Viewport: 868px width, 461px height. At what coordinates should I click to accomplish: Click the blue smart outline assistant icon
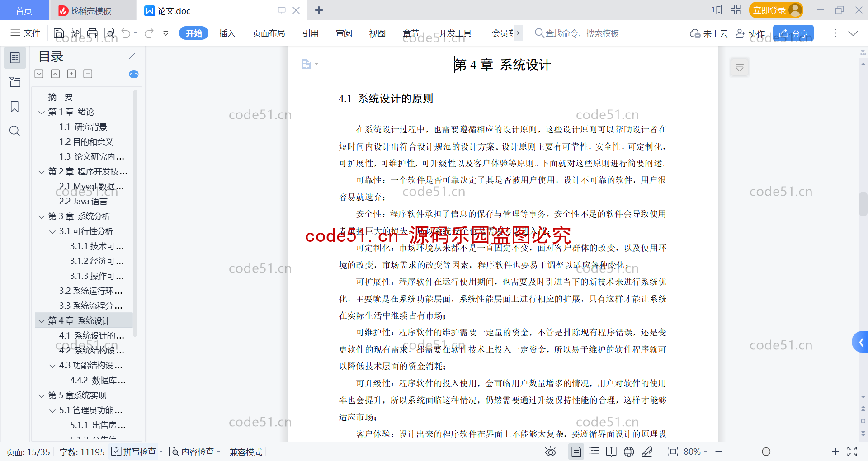pyautogui.click(x=134, y=74)
